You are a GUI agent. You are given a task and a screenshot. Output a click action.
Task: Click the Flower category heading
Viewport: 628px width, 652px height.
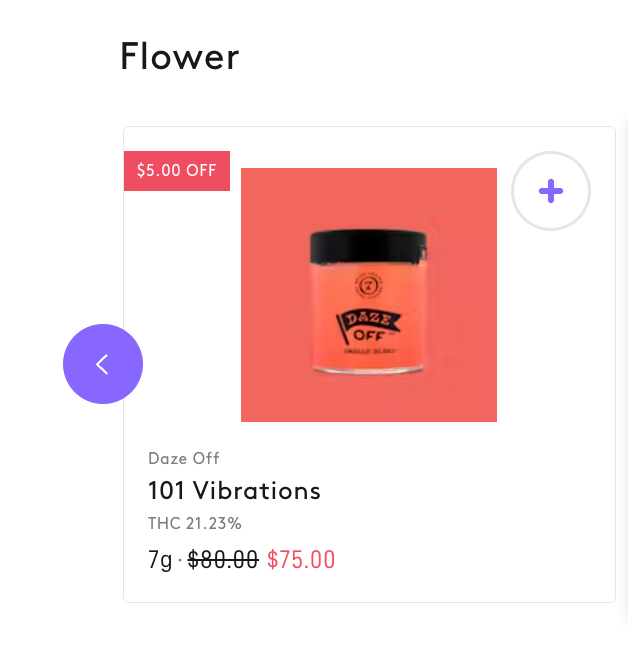tap(180, 56)
